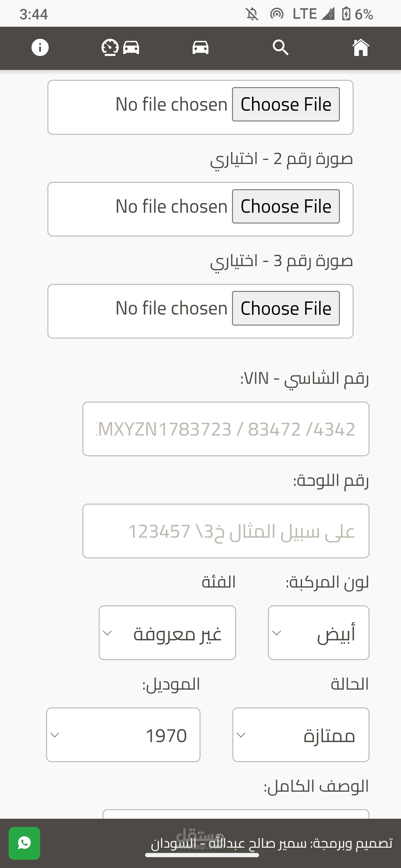
Task: Tap the battery status icon
Action: tap(346, 14)
